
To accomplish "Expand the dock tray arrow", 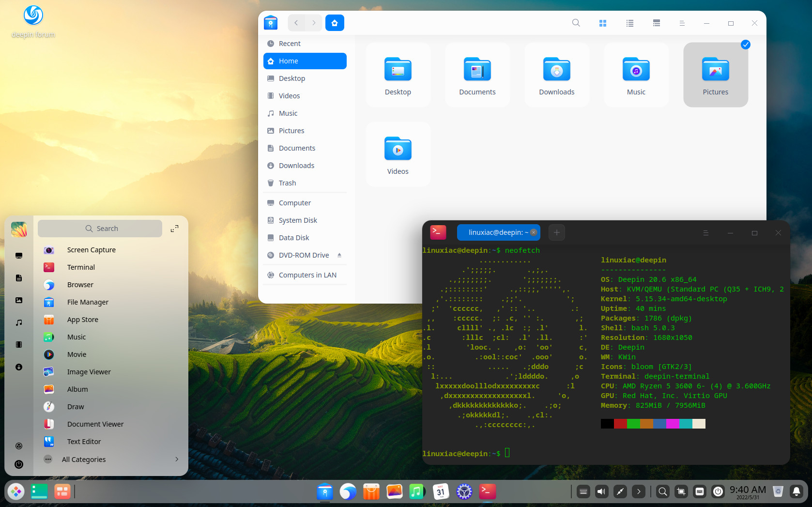I will (639, 492).
